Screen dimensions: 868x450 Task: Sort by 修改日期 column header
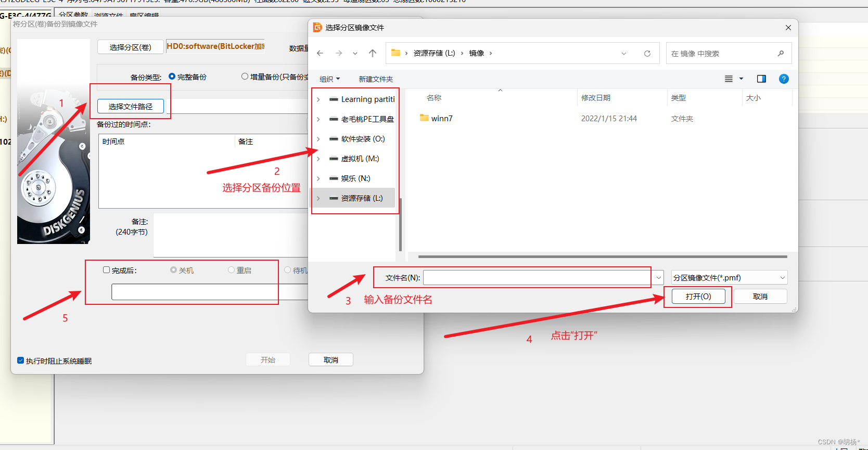[x=596, y=98]
